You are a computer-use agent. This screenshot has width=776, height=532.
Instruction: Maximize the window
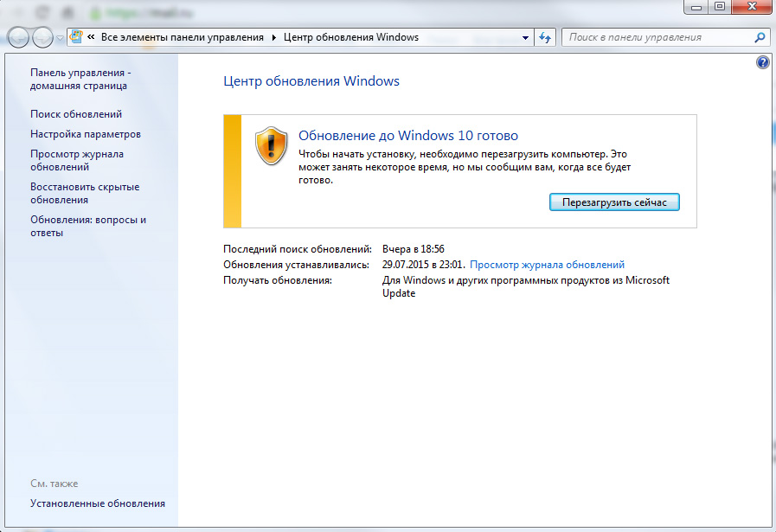click(x=720, y=6)
